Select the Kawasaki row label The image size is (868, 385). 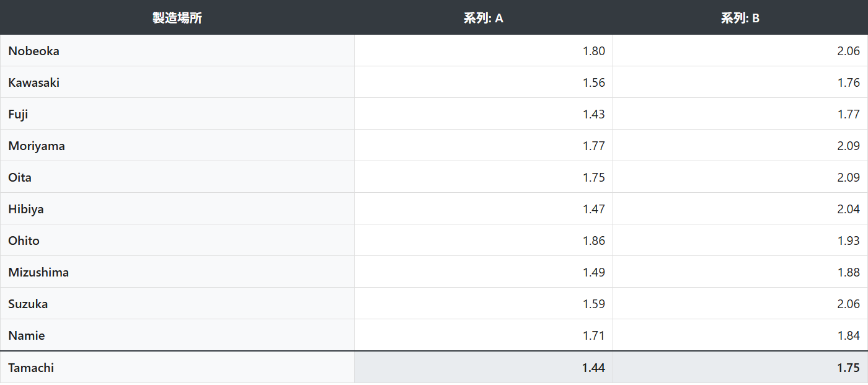pyautogui.click(x=34, y=82)
